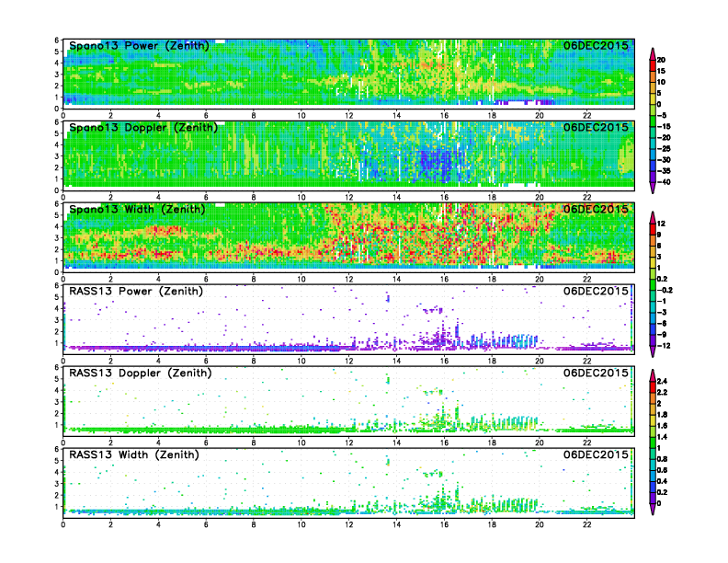Click the hour 12 tick label under Spano13 Power panel

348,116
